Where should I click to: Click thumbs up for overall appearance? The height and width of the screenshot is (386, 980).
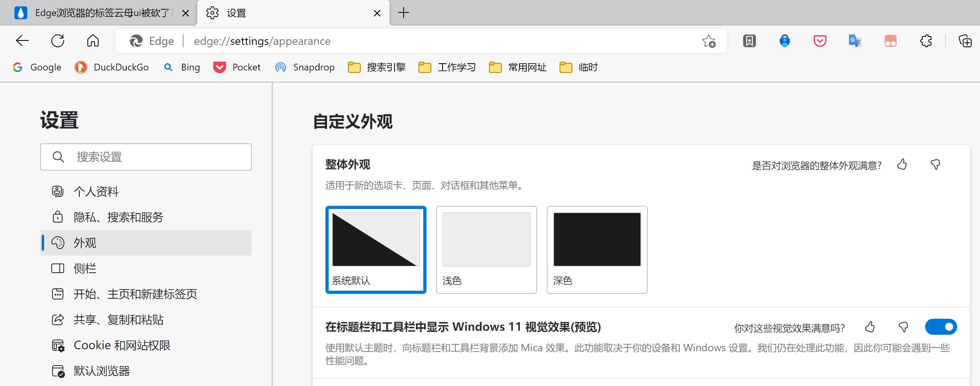click(902, 165)
